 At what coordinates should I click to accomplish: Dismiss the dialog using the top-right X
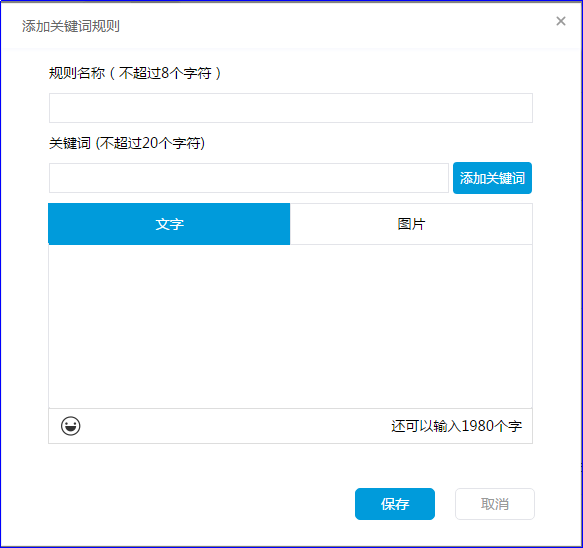(561, 21)
